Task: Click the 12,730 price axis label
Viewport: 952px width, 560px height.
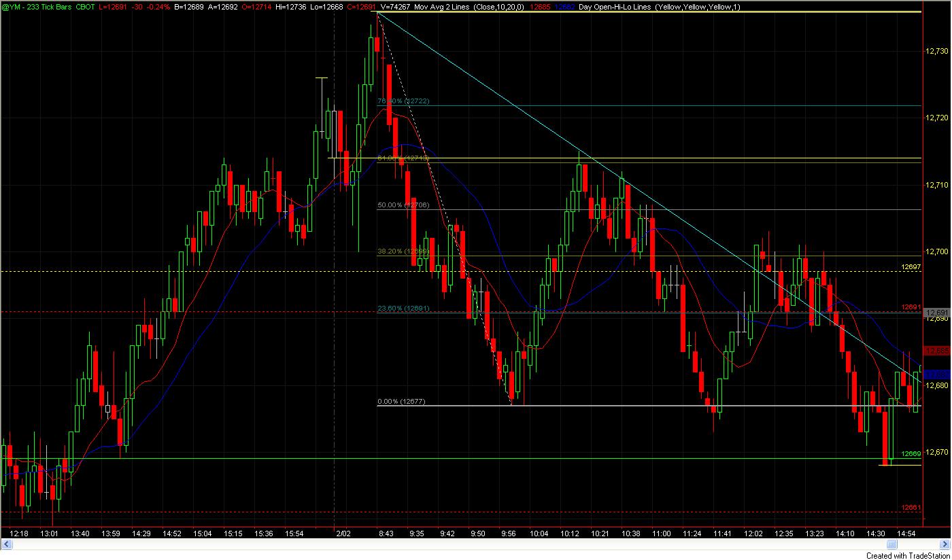Action: coord(936,51)
